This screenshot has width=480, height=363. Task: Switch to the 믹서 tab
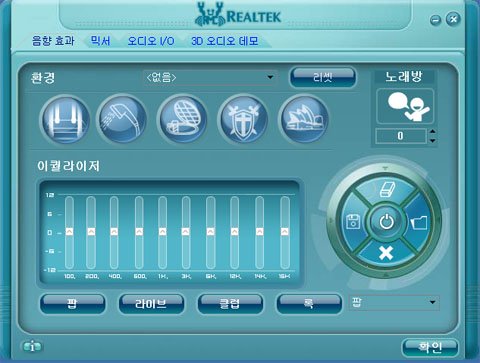tap(100, 41)
